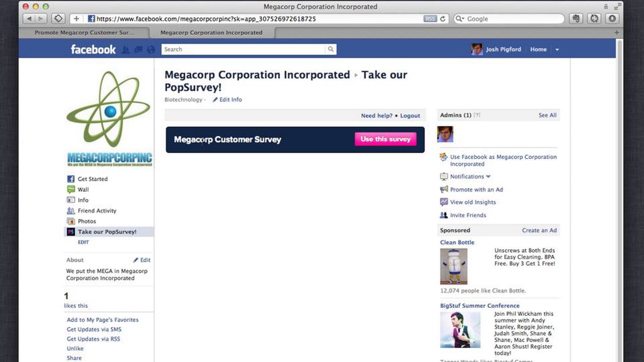Click the Safari add bookmark plus button
The image size is (644, 362).
pyautogui.click(x=76, y=19)
